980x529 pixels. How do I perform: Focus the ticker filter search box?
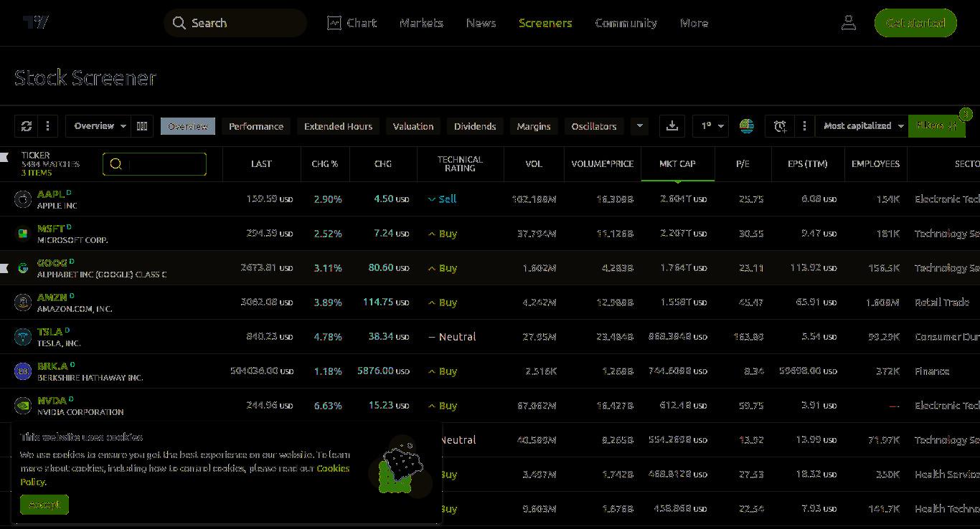(x=155, y=164)
